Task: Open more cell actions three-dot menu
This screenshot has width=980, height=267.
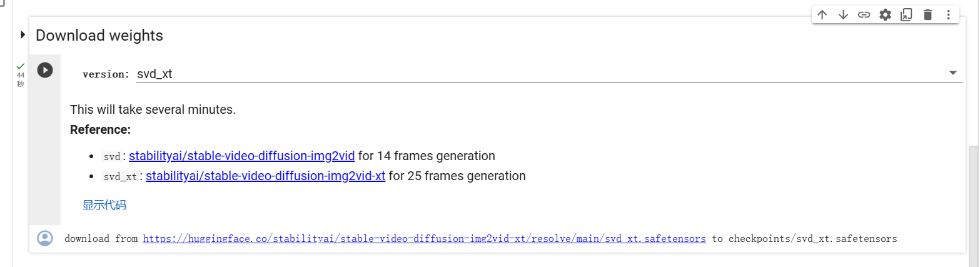Action: (948, 15)
